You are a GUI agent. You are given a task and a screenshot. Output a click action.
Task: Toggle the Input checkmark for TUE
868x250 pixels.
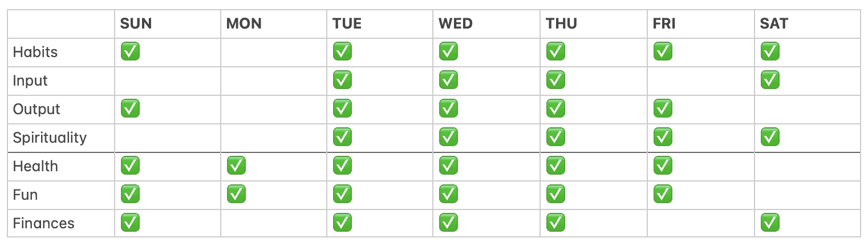(342, 80)
